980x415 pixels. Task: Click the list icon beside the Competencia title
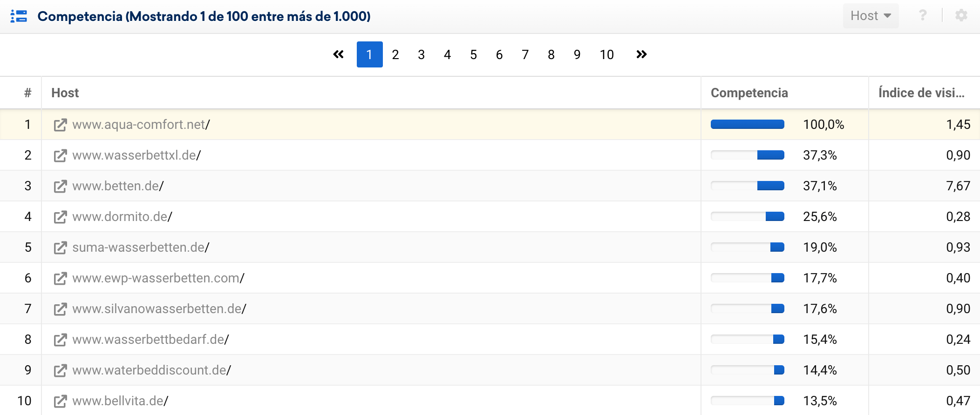[19, 16]
